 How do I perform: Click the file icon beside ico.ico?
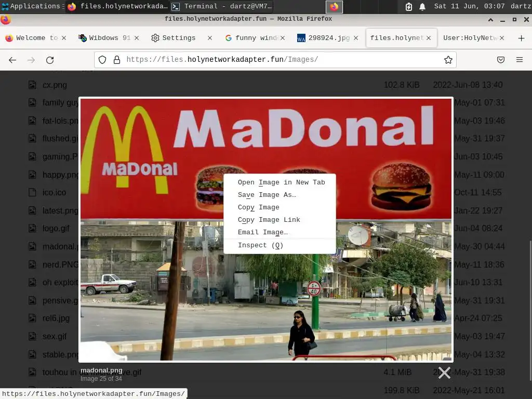click(x=32, y=192)
